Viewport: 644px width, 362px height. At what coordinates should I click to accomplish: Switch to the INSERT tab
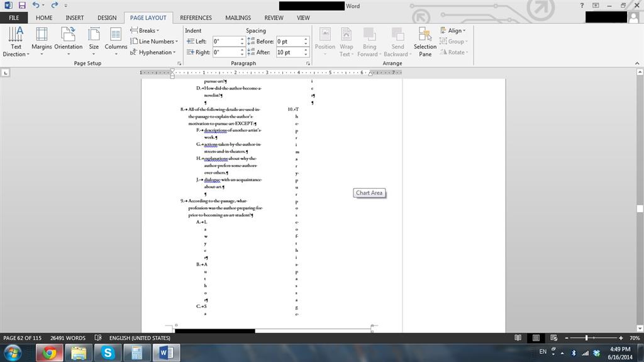tap(74, 18)
